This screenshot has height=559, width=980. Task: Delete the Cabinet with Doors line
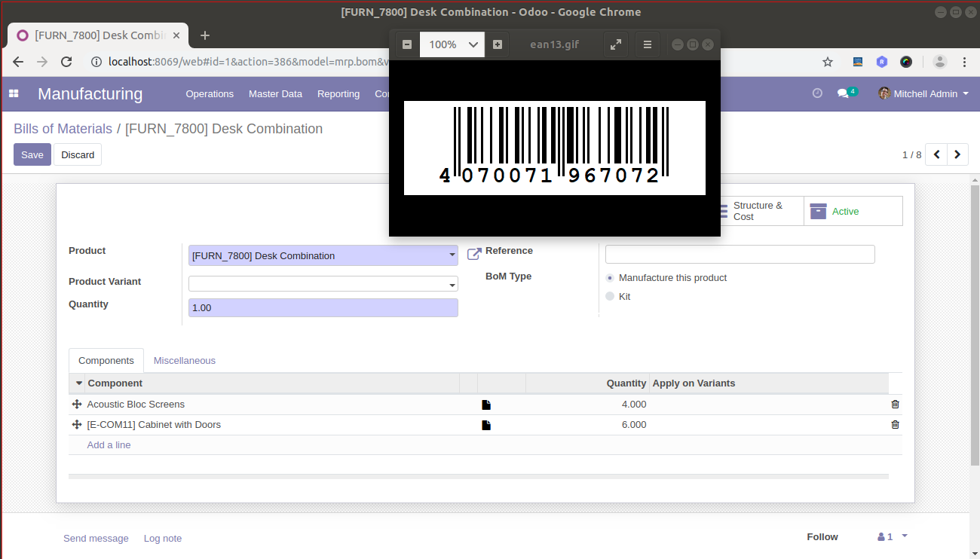[x=895, y=425]
